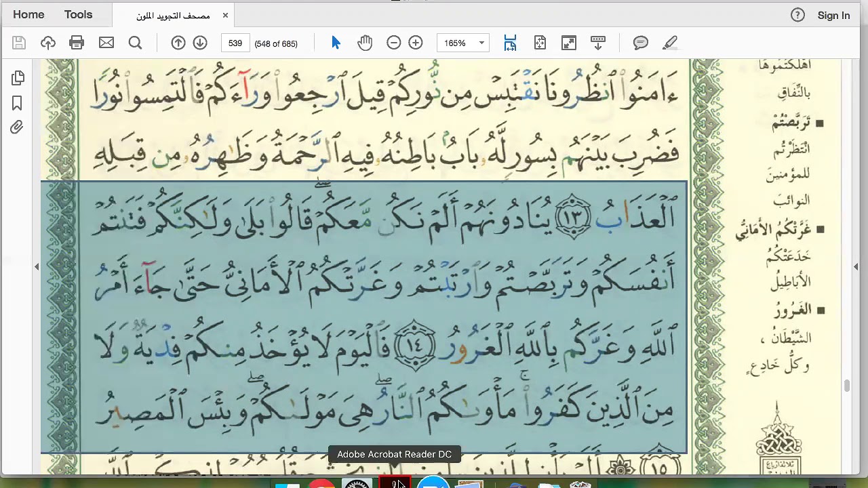Fit one full page to window
The height and width of the screenshot is (488, 868).
click(540, 43)
